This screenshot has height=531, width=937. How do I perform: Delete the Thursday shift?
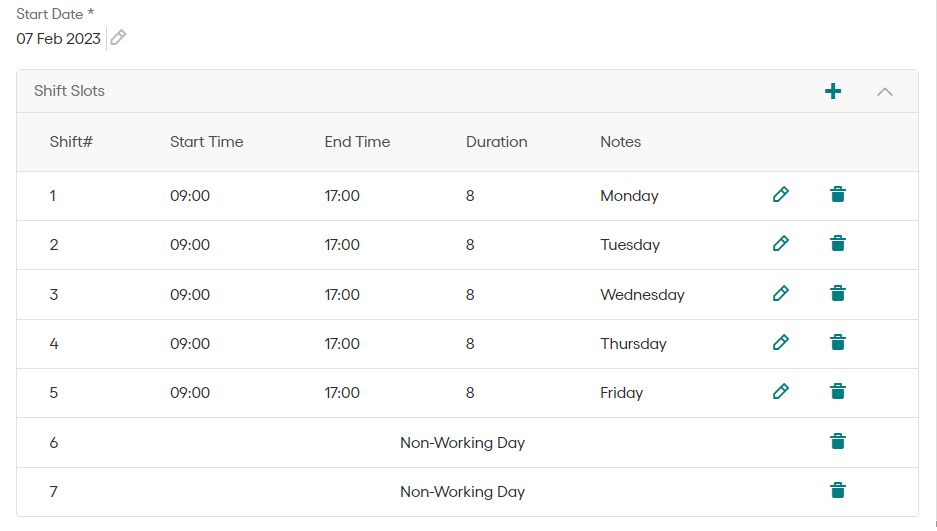(x=838, y=343)
